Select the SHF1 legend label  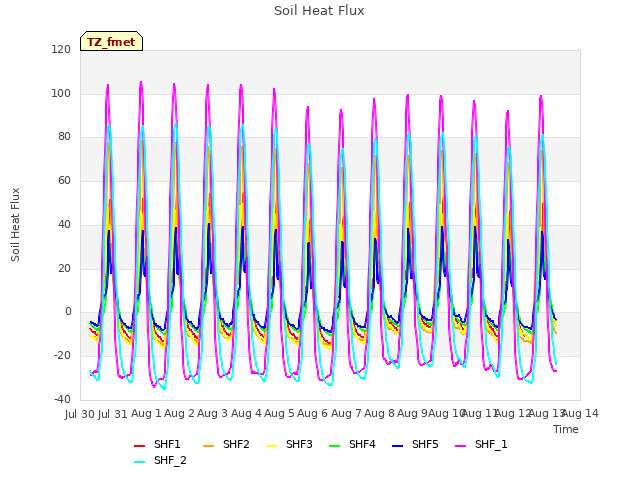167,444
